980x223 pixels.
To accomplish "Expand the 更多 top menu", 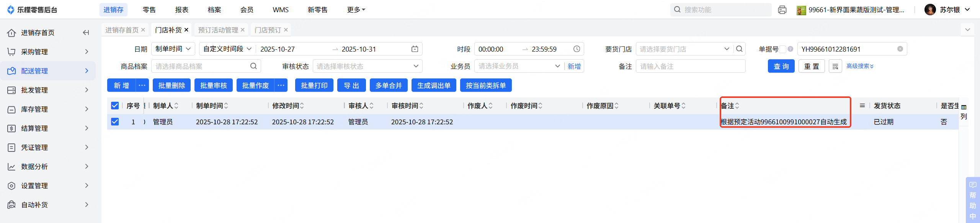I will 356,10.
